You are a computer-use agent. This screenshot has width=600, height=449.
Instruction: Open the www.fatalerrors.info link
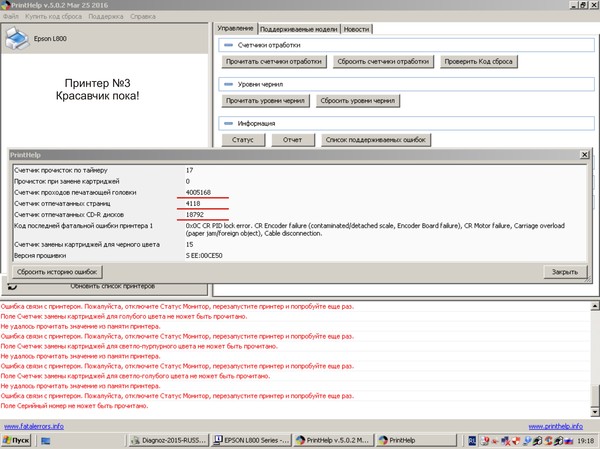coord(33,426)
